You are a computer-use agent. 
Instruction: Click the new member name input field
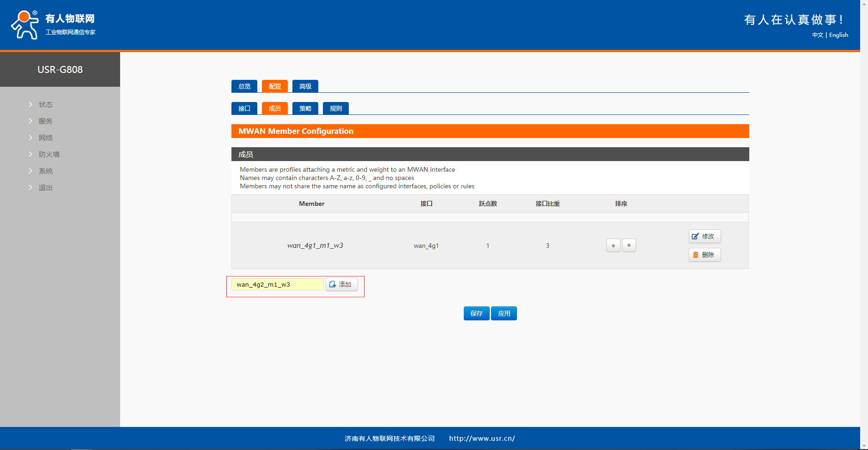277,284
